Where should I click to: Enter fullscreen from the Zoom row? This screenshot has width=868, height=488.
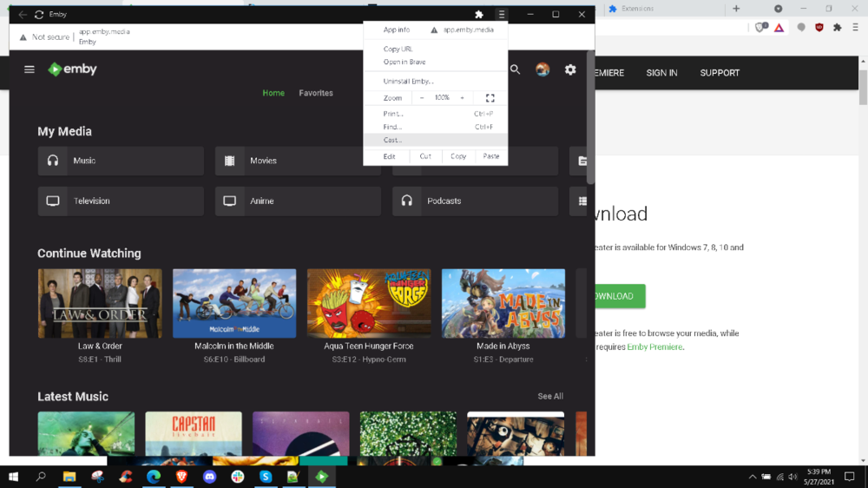coord(490,98)
